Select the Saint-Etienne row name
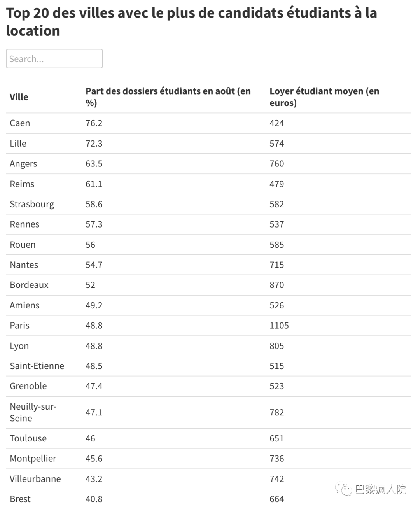 pos(37,366)
